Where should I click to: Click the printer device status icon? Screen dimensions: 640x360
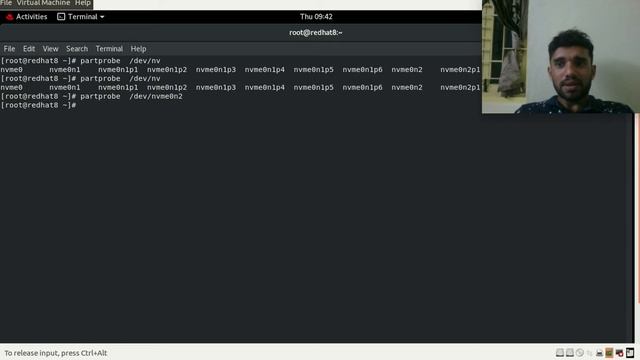click(x=599, y=353)
